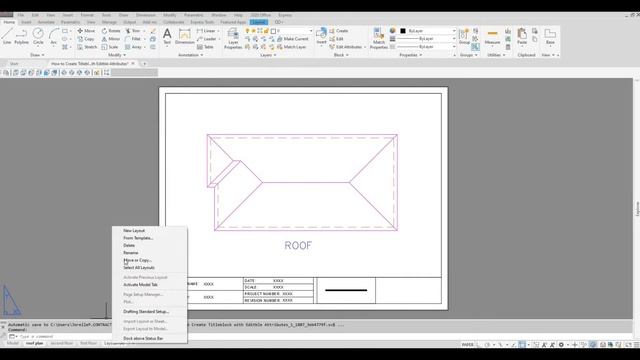Click the Scale tool
The height and width of the screenshot is (360, 640).
coord(110,47)
